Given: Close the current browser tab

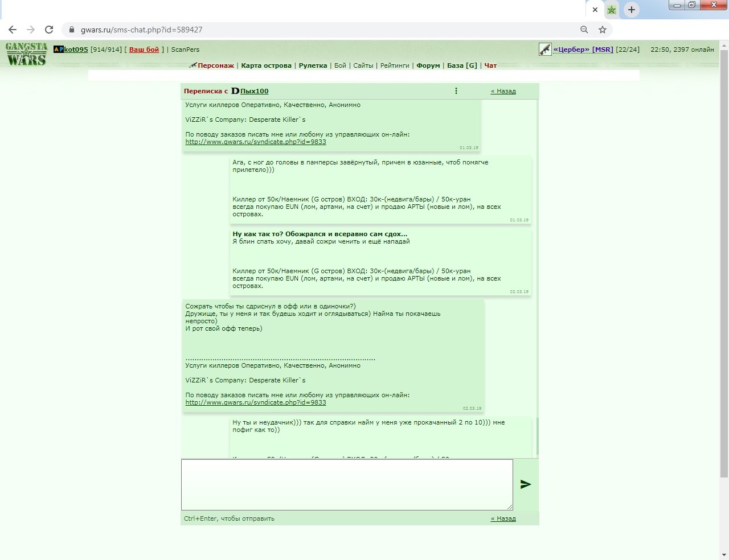Looking at the screenshot, I should (x=595, y=10).
